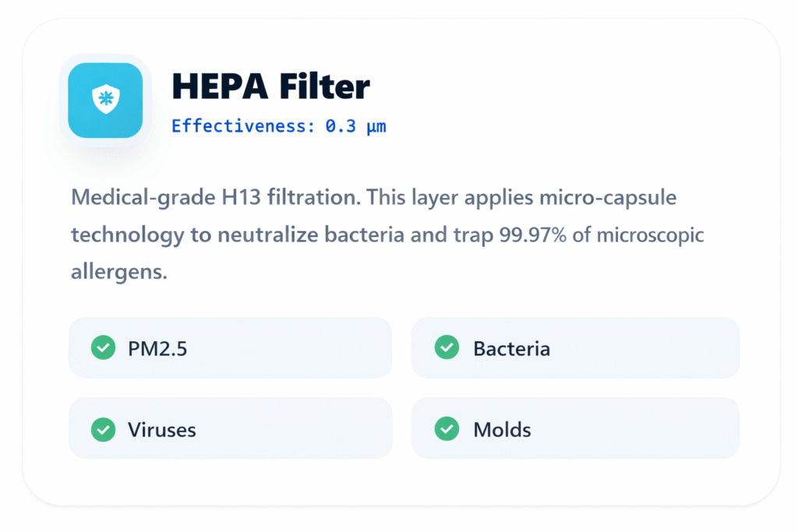Choose the "Viruses" label text

click(x=162, y=429)
